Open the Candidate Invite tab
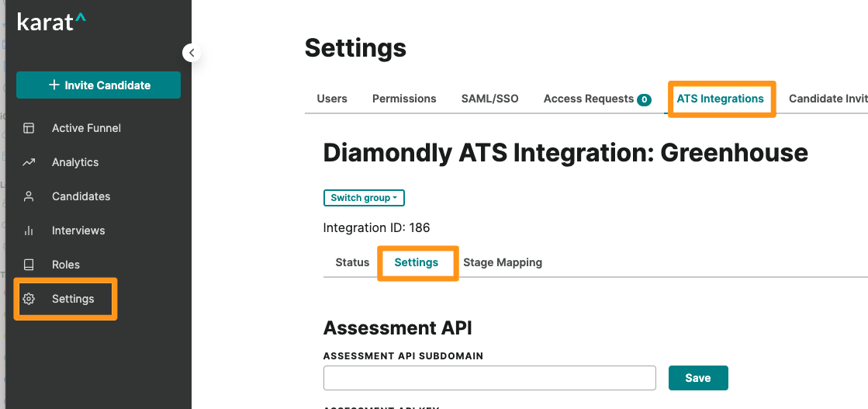 tap(827, 99)
